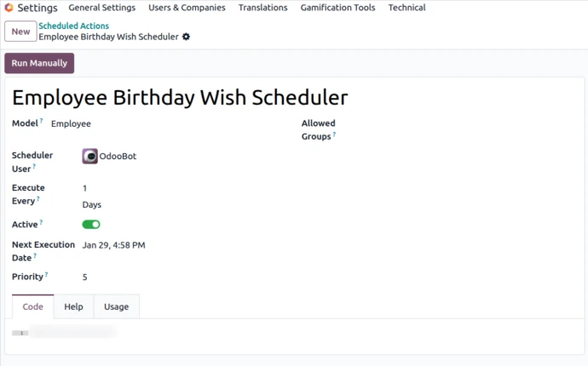The height and width of the screenshot is (366, 588).
Task: Click the OdooBot avatar icon
Action: [x=89, y=157]
